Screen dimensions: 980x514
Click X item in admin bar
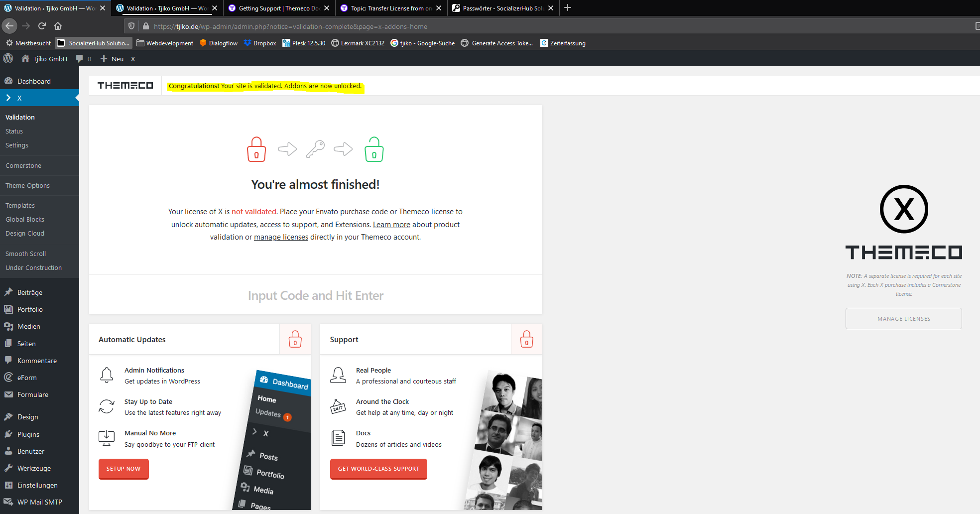point(133,59)
